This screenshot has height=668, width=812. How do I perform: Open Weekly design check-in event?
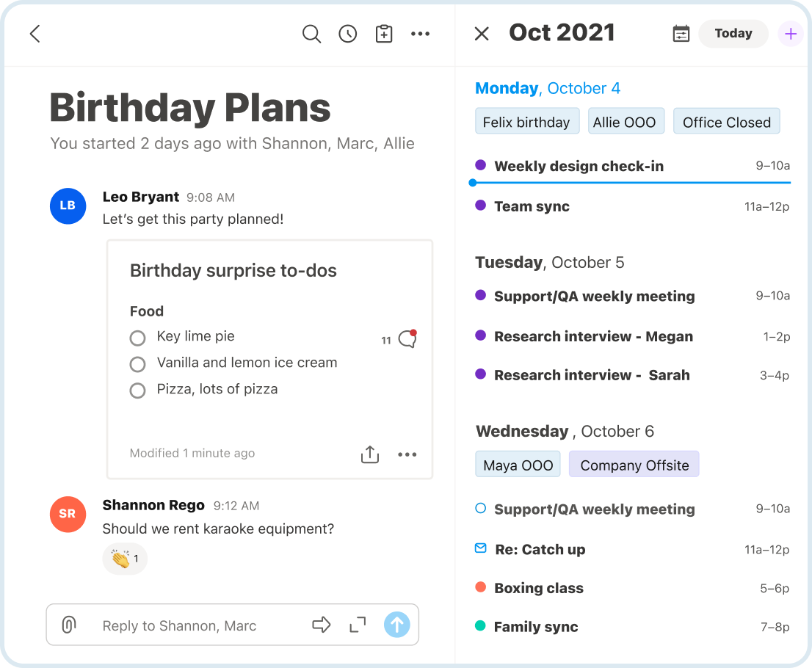click(x=632, y=166)
